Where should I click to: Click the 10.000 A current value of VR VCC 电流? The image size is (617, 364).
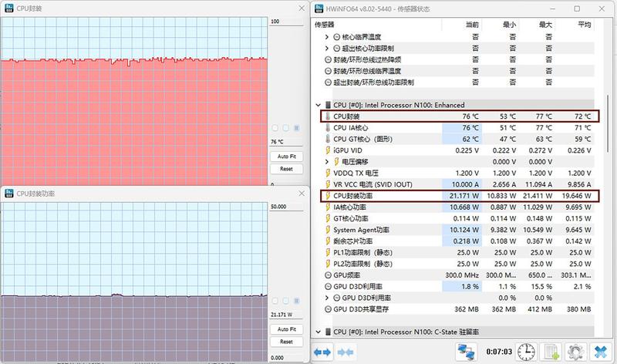(x=465, y=184)
